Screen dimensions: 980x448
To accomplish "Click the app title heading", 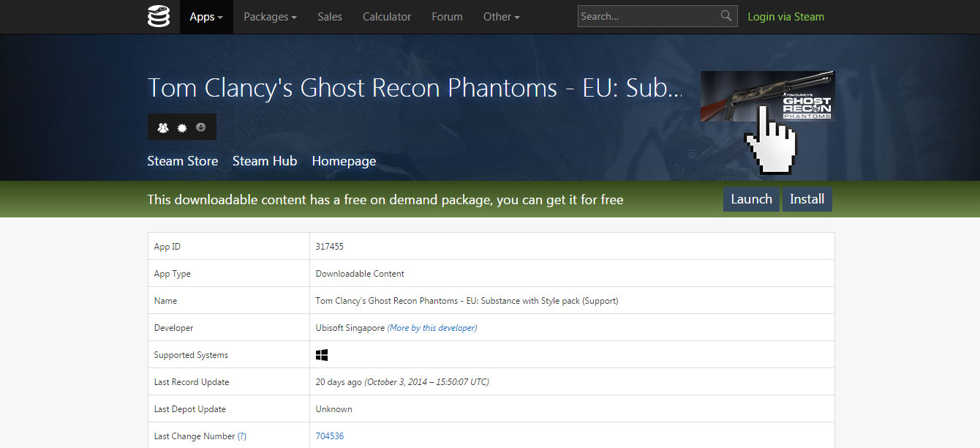I will tap(415, 88).
